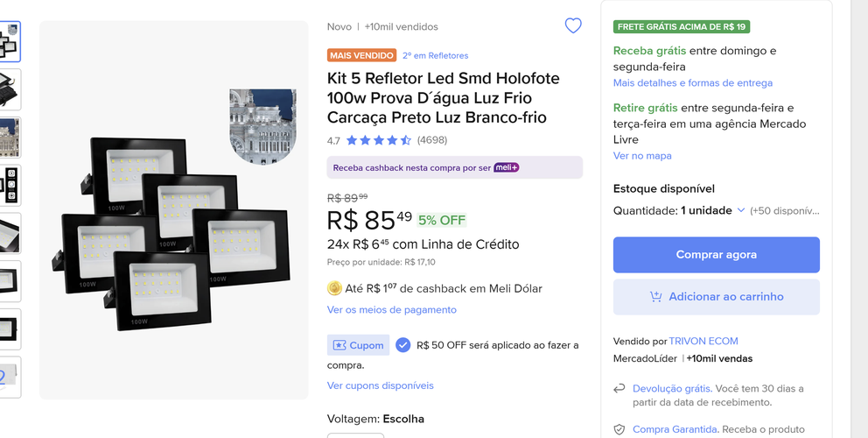868x438 pixels.
Task: Open Mais detalhes e formas de entrega
Action: pos(692,82)
